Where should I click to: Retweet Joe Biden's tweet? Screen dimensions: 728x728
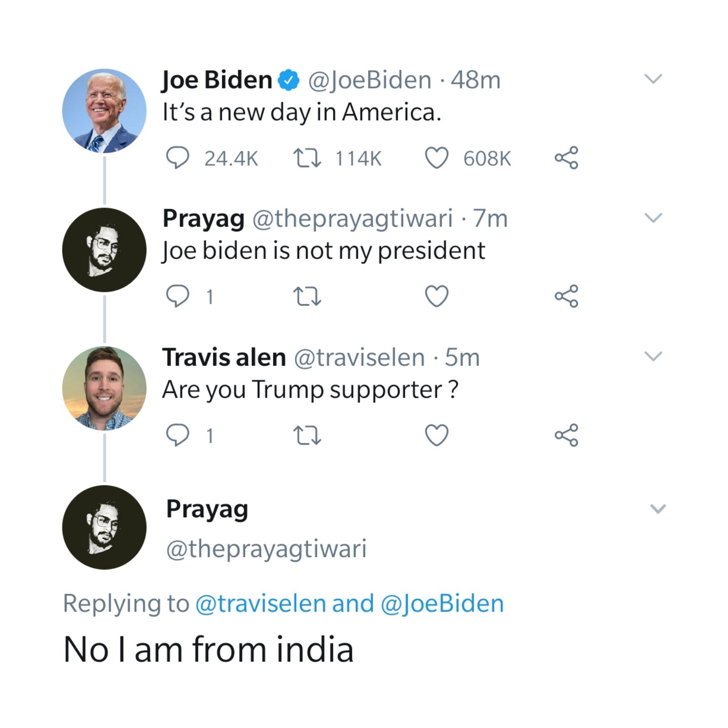308,158
